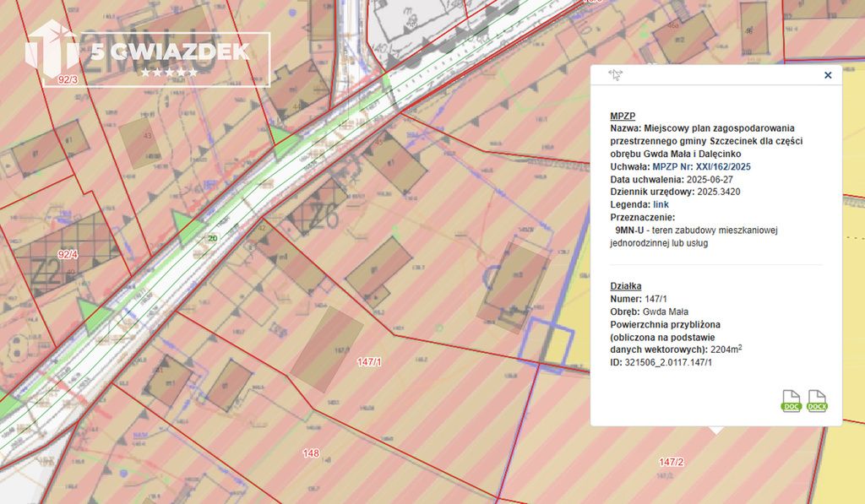Screen dimensions: 865x504
Task: Select parcel label 147/2 on the map
Action: [x=672, y=462]
